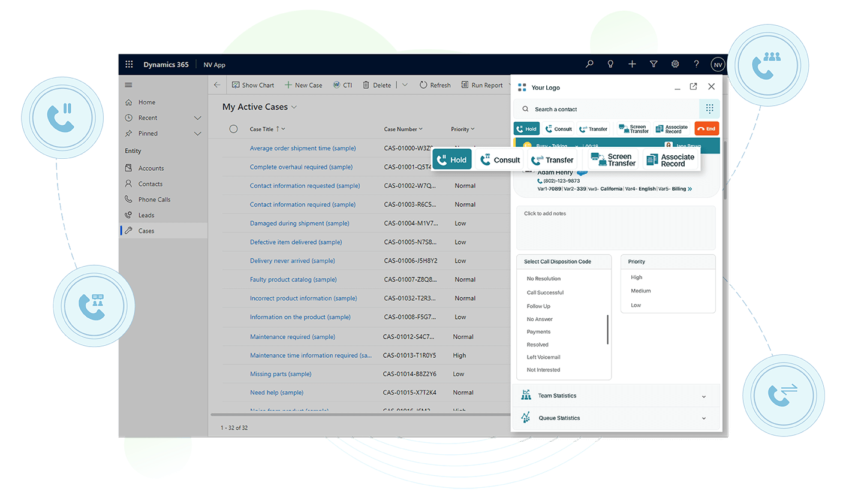End the call with the orange button
849x504 pixels.
[706, 128]
